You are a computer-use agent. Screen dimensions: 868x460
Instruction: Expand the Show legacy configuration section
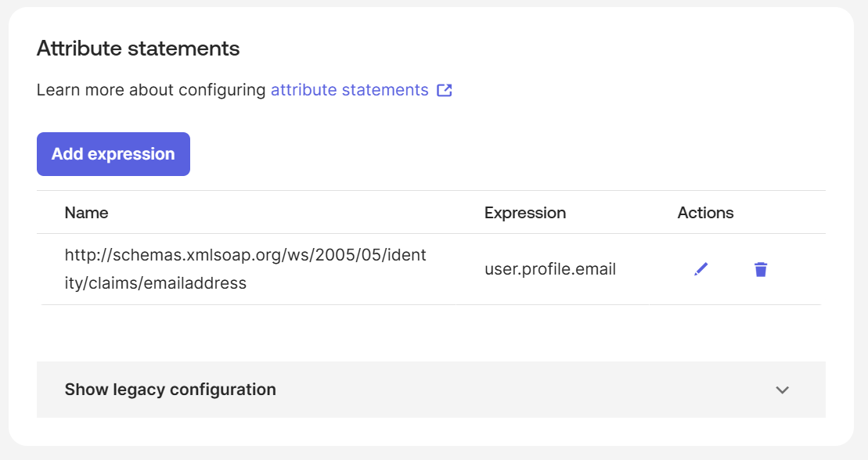(x=431, y=390)
